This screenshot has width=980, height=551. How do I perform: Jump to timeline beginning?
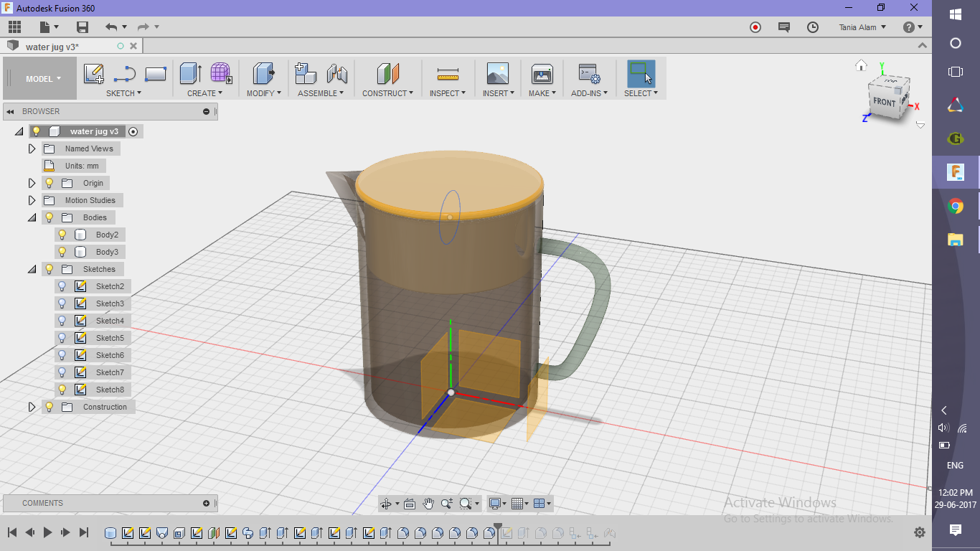pos(12,532)
